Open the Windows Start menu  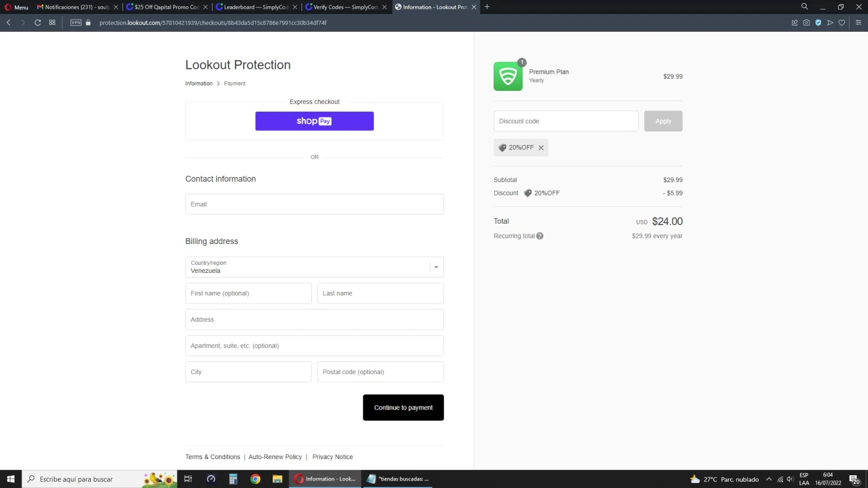coord(10,479)
